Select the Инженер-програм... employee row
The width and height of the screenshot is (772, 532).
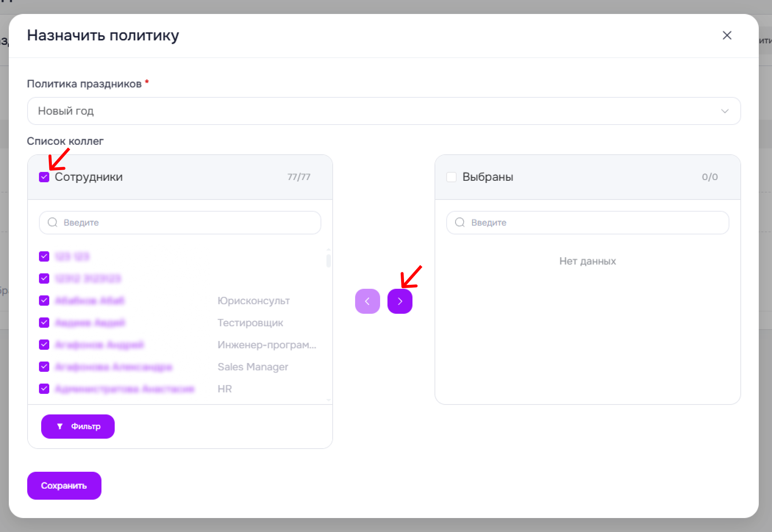coord(178,345)
